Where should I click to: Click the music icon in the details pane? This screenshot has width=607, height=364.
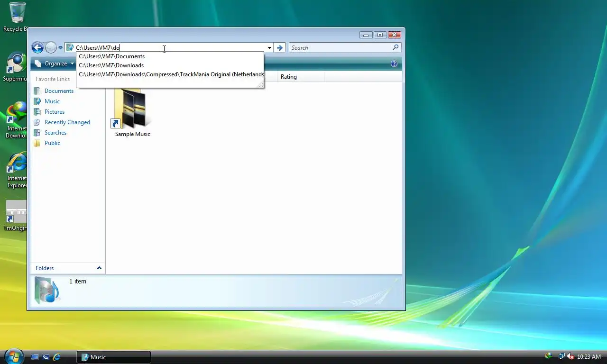(x=47, y=291)
